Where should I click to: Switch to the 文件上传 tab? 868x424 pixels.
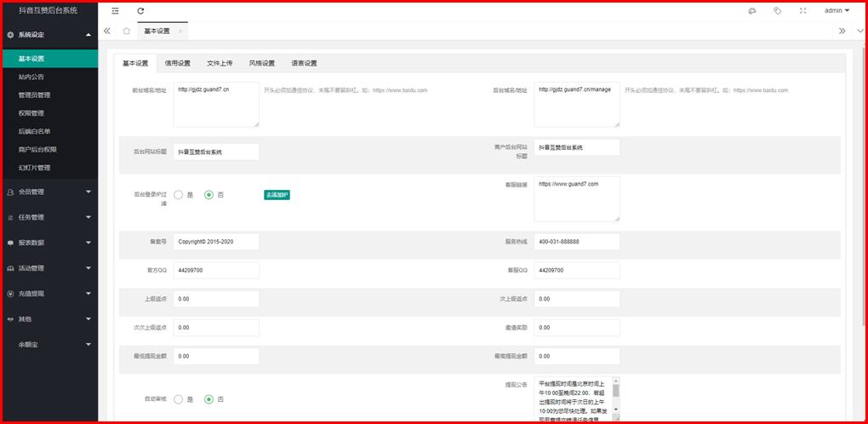[220, 63]
